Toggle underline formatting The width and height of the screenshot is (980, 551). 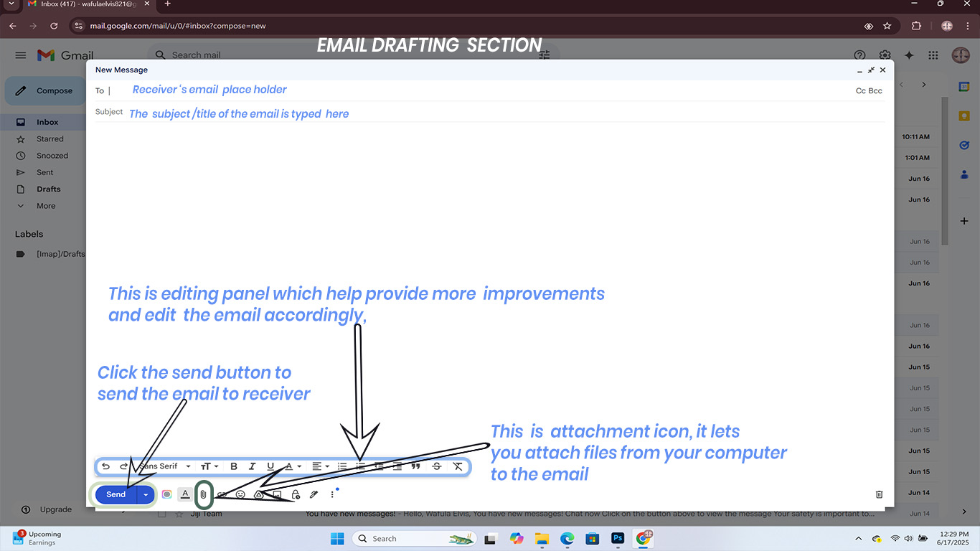270,466
